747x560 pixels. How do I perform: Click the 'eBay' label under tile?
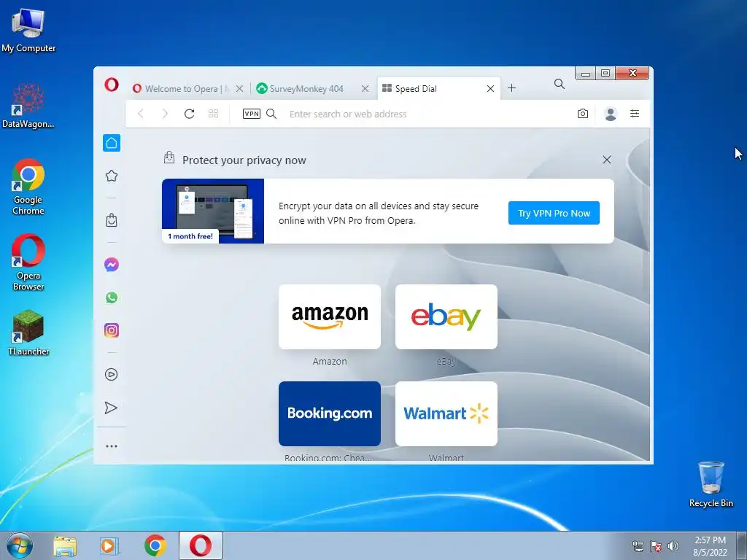pos(446,362)
